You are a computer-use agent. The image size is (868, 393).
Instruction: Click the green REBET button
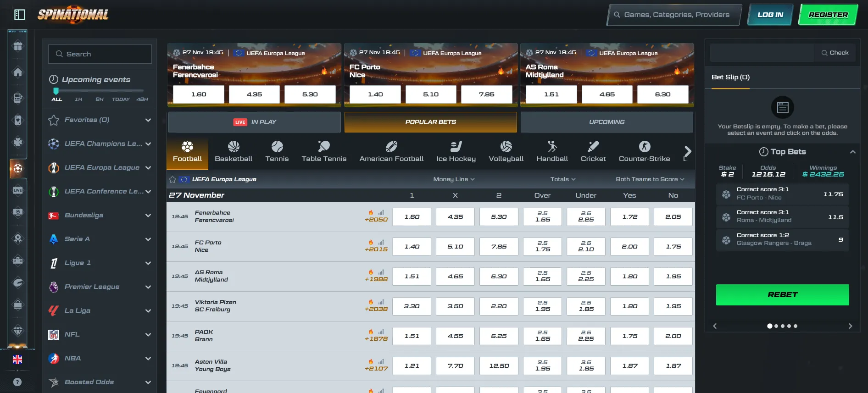coord(782,295)
